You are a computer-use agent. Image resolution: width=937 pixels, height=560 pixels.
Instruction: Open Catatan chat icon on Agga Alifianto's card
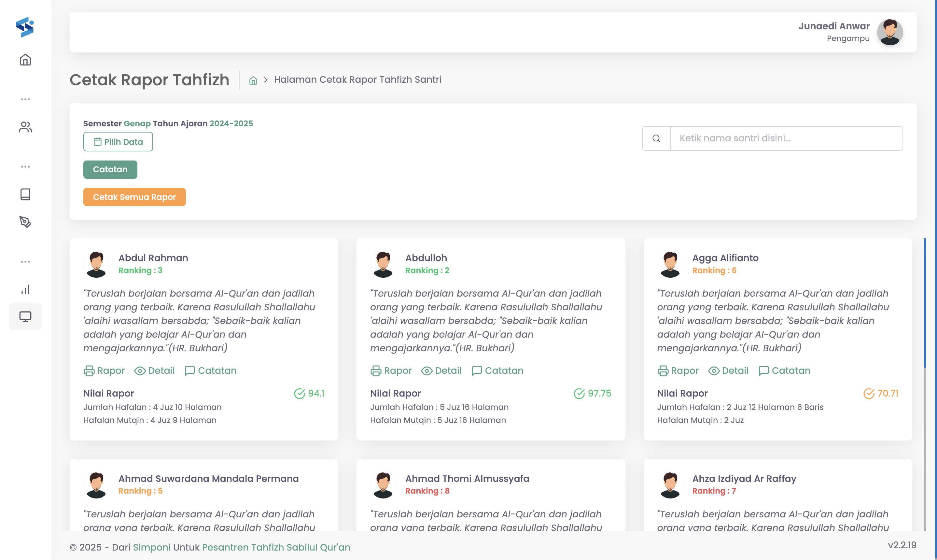point(763,371)
